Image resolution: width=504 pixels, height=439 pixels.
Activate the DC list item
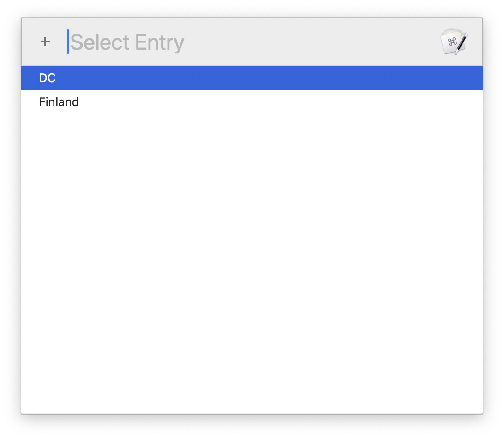[x=252, y=78]
